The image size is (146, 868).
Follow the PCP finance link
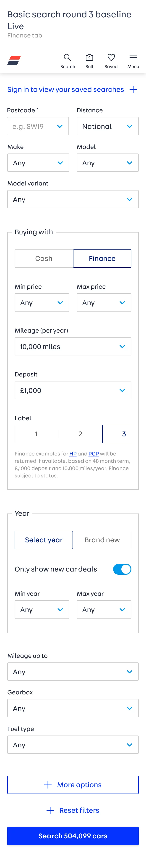pos(94,454)
